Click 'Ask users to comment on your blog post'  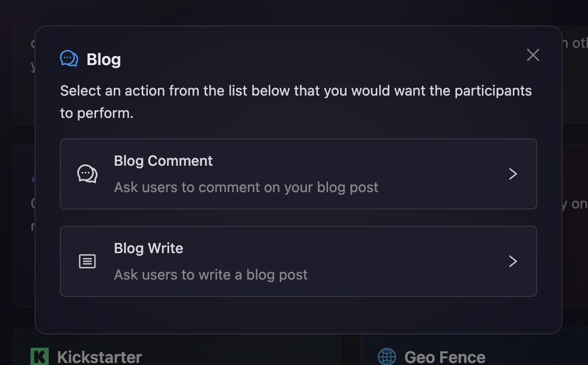pos(246,187)
